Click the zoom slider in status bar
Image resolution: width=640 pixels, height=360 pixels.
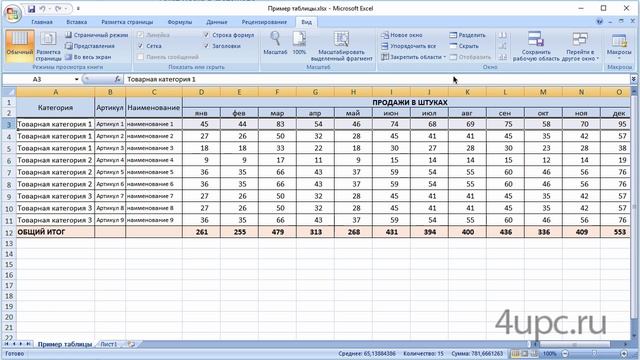(595, 353)
